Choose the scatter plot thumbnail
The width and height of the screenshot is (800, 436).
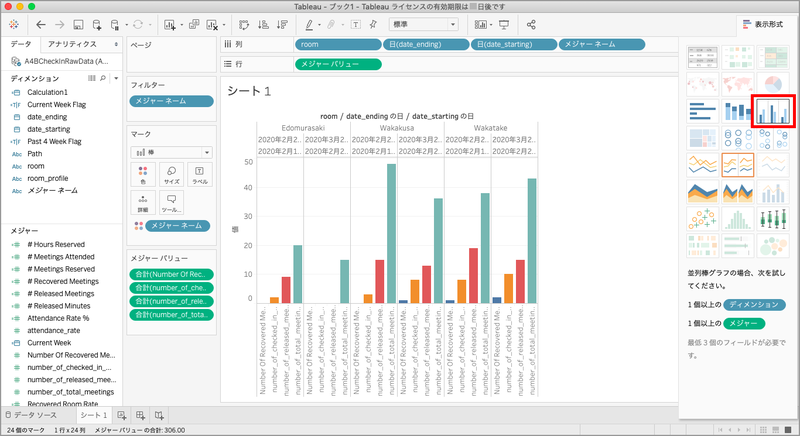point(703,219)
